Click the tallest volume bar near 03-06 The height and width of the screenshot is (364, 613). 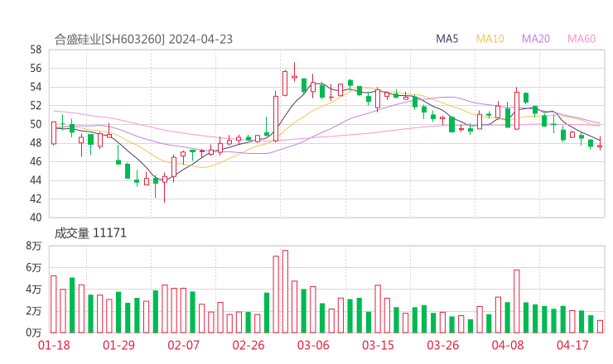[x=285, y=291]
